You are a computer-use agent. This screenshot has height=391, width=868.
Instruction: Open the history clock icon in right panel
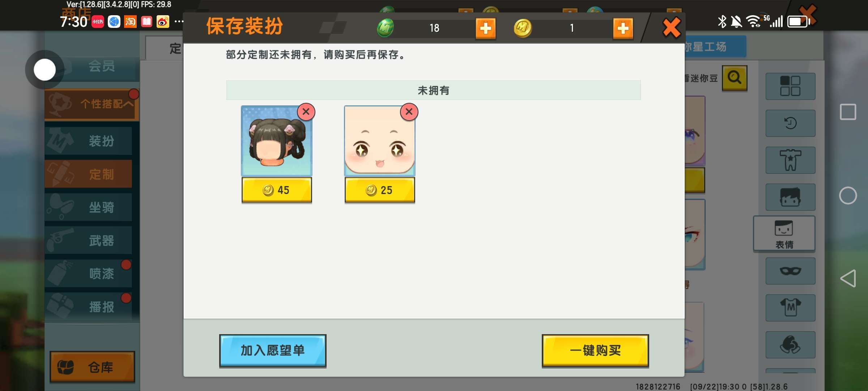click(790, 123)
